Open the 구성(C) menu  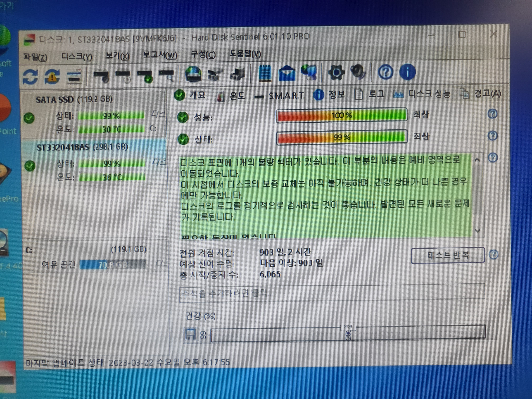[203, 54]
